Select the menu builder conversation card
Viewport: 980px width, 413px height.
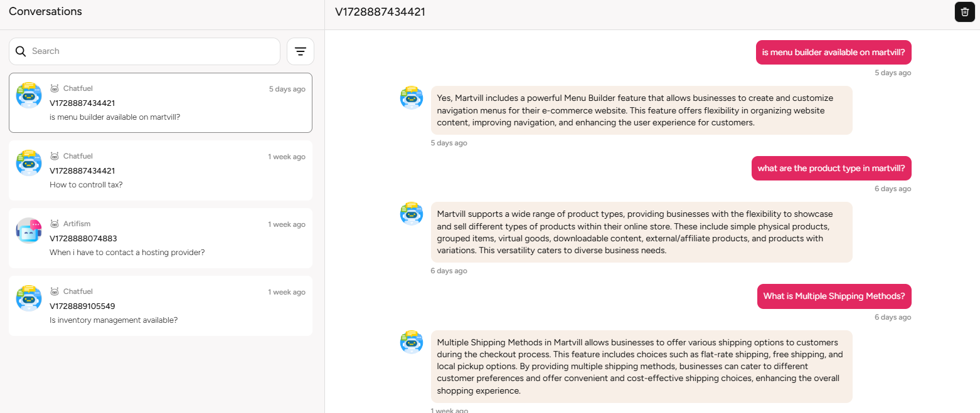[161, 103]
